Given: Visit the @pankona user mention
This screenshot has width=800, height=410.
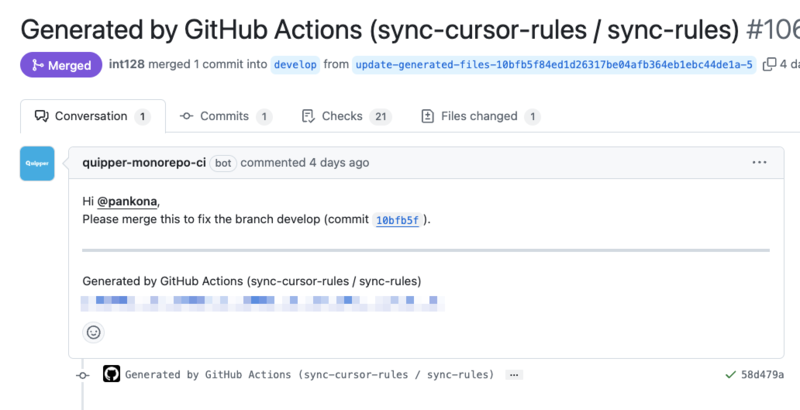Looking at the screenshot, I should 127,202.
